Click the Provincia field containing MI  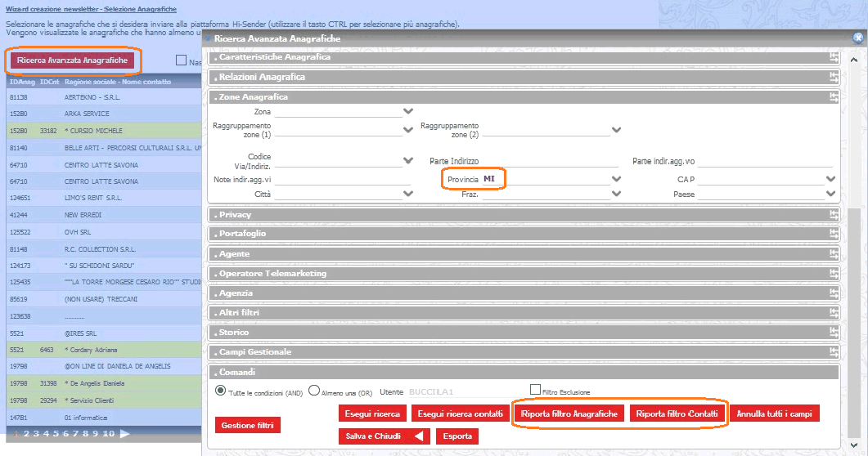tap(546, 179)
